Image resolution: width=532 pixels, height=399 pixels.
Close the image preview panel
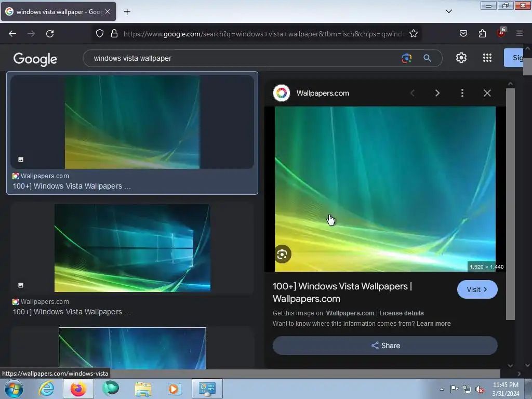(x=487, y=93)
